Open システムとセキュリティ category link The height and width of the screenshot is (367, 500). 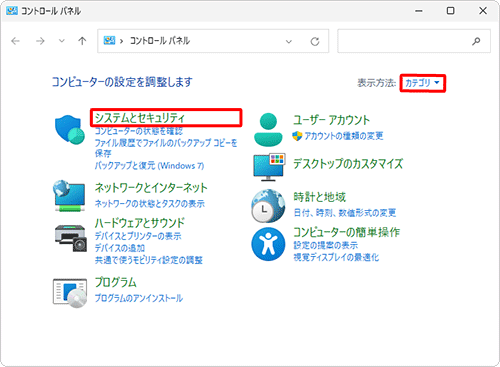pyautogui.click(x=140, y=117)
